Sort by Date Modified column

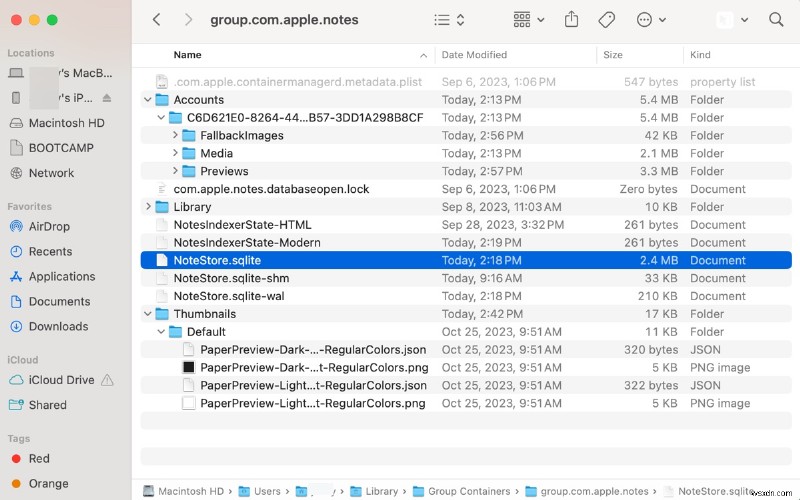pos(474,55)
